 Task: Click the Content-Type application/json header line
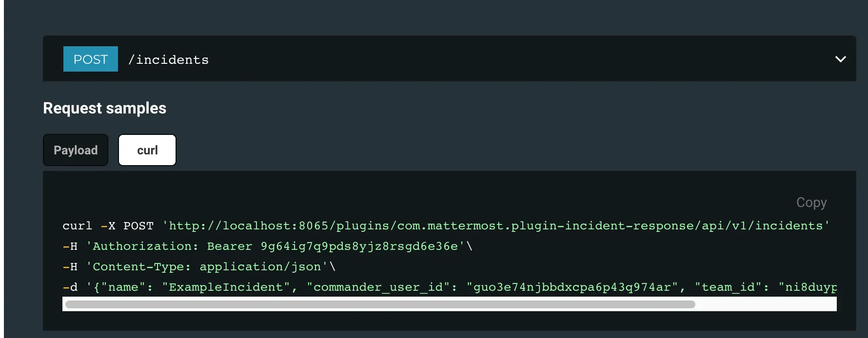(x=199, y=267)
